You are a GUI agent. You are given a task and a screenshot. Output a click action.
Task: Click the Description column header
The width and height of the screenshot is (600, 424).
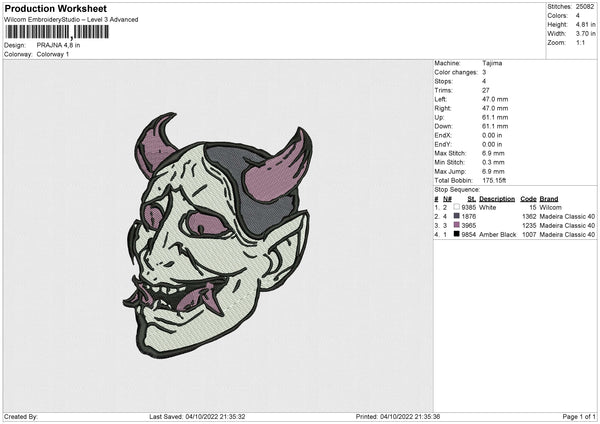click(x=497, y=199)
